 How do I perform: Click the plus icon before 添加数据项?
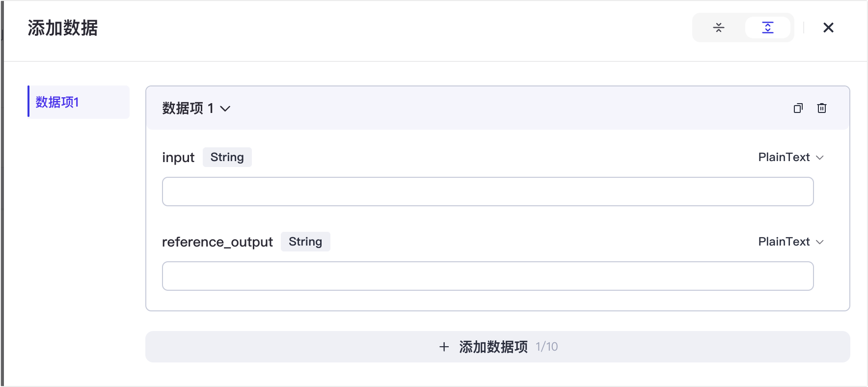coord(444,347)
